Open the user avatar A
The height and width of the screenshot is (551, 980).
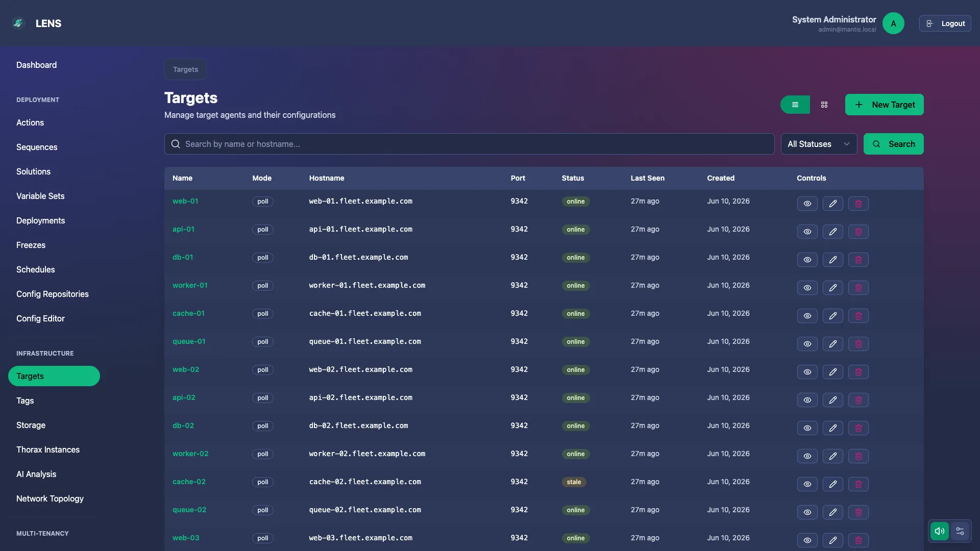point(893,23)
